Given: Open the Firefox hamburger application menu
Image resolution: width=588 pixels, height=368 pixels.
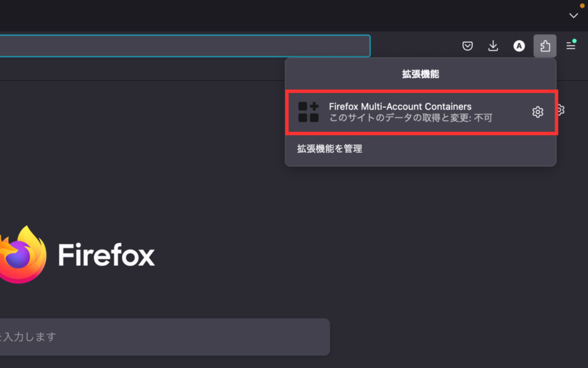Looking at the screenshot, I should point(570,46).
